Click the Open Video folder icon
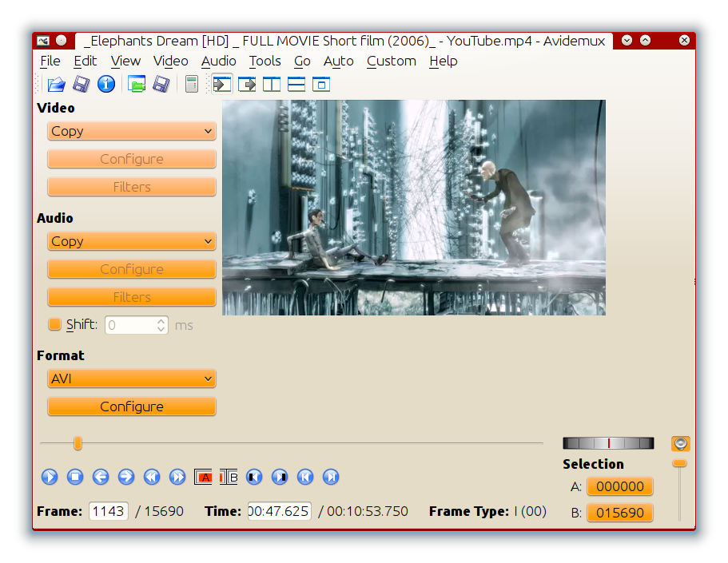This screenshot has width=728, height=563. coord(56,85)
